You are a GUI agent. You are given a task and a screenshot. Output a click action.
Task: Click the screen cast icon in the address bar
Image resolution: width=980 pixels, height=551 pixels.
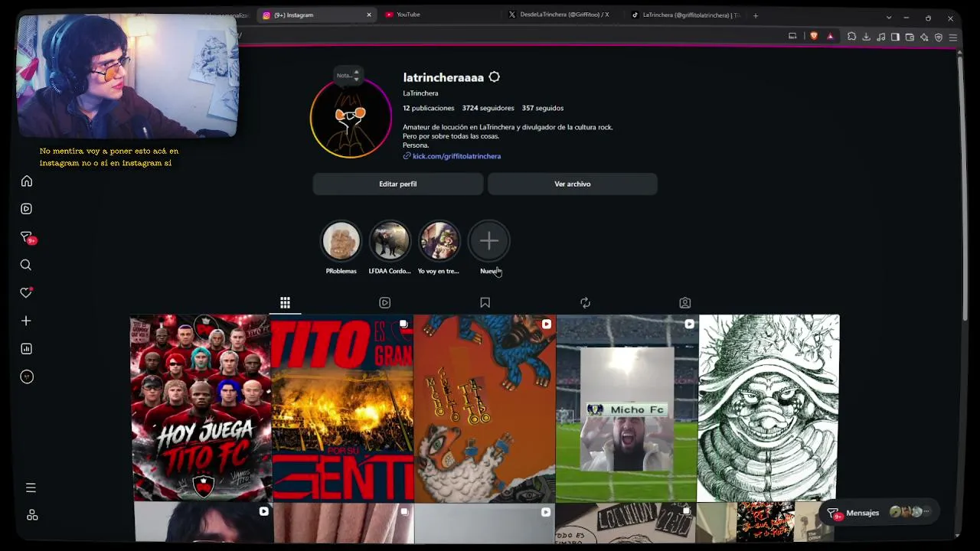click(x=792, y=36)
